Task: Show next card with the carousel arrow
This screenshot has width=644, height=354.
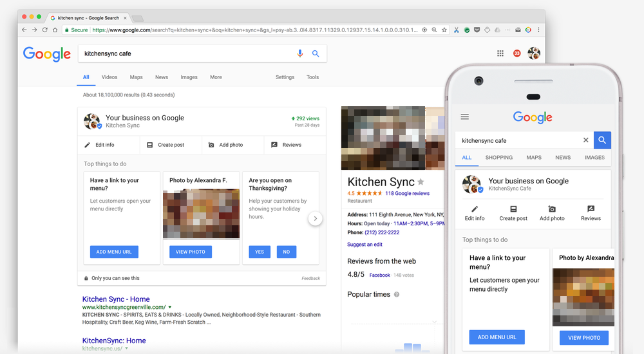Action: tap(315, 219)
